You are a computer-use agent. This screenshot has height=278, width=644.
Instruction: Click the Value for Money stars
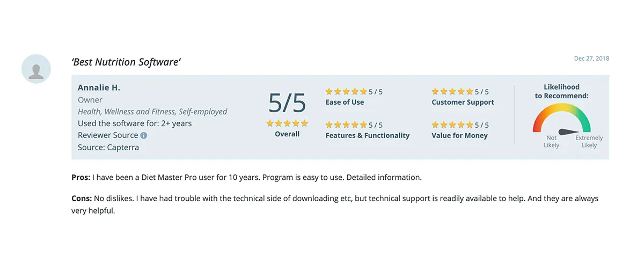click(x=452, y=125)
